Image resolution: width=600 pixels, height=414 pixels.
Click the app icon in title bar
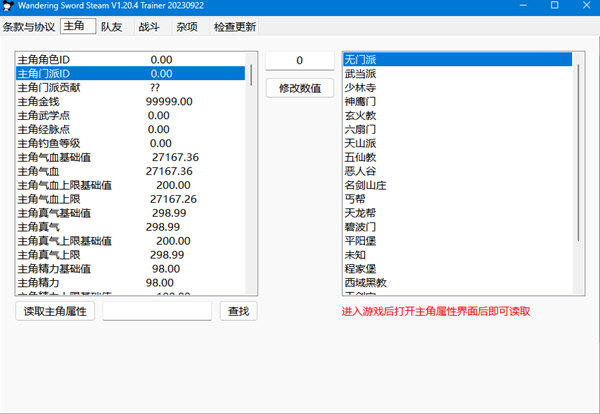11,7
